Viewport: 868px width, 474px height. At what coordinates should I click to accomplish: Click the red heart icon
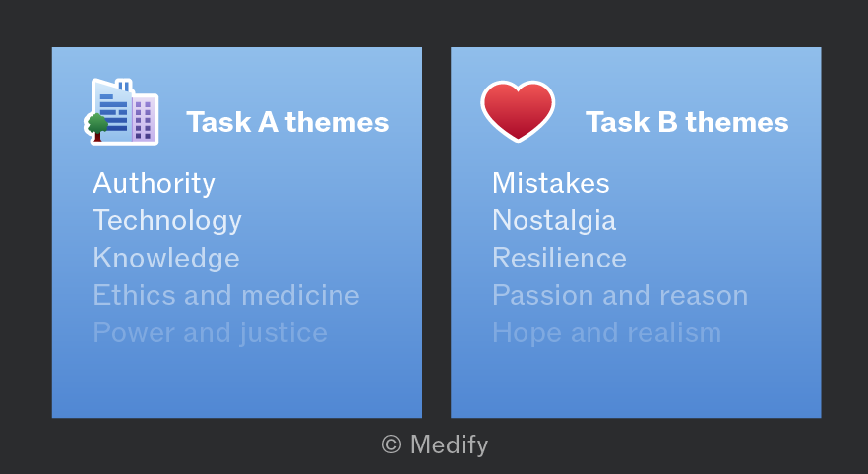pos(518,111)
